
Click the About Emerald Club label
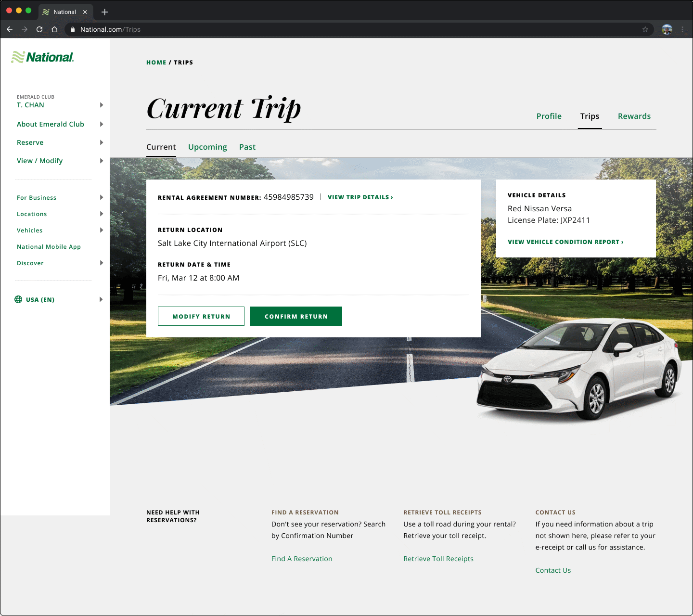51,124
